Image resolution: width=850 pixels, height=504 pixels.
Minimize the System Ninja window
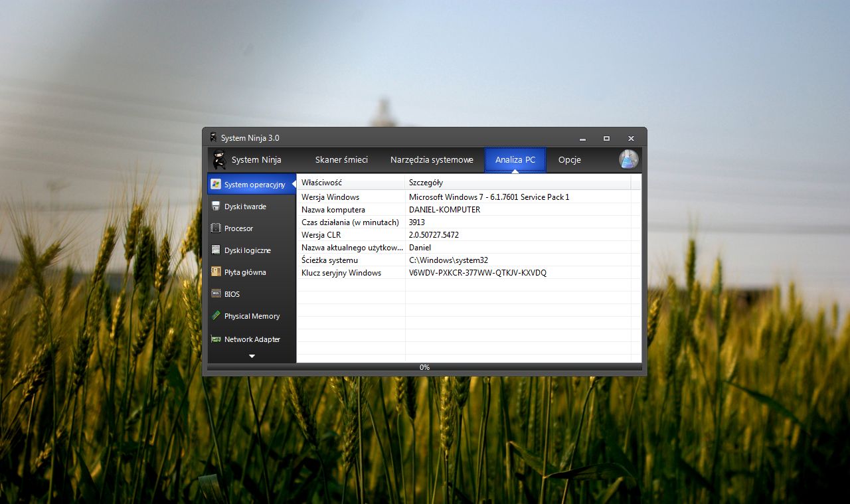(582, 138)
